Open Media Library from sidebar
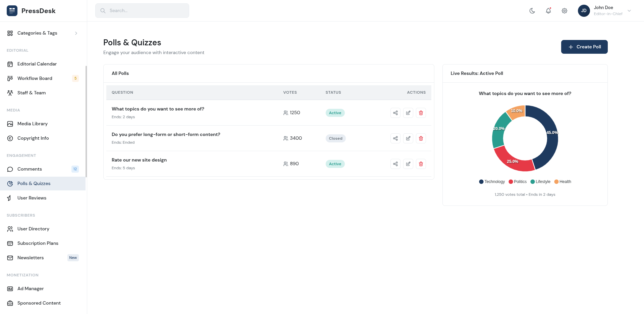 (x=33, y=124)
